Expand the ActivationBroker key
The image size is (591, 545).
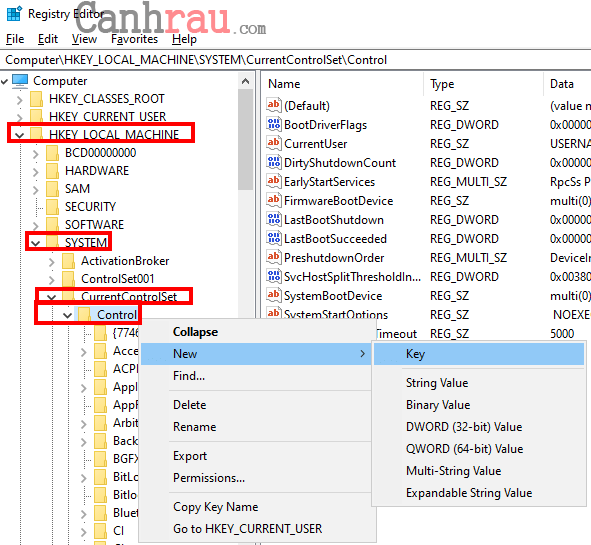[52, 262]
